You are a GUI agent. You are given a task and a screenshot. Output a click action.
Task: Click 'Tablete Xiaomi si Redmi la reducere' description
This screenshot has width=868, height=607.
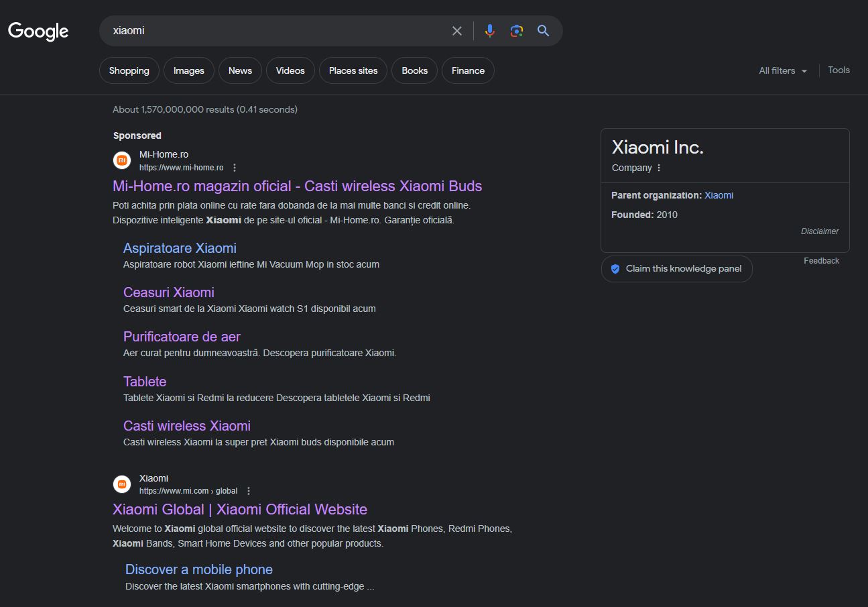[277, 398]
